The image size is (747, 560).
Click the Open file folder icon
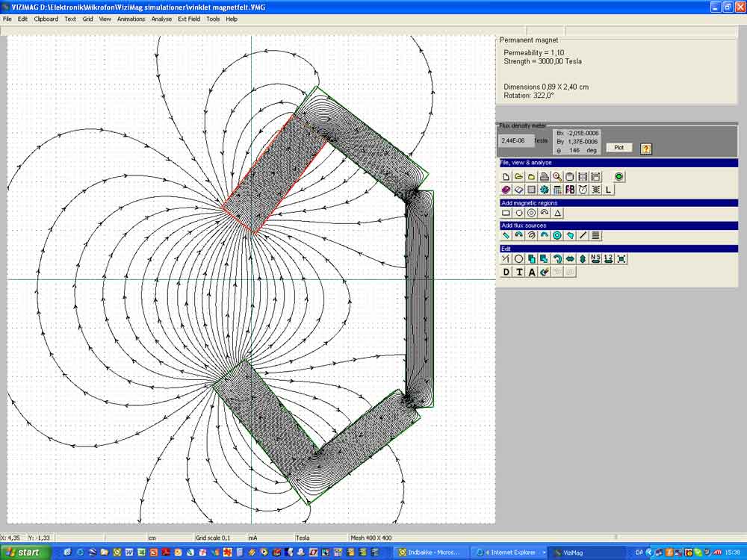tap(519, 177)
